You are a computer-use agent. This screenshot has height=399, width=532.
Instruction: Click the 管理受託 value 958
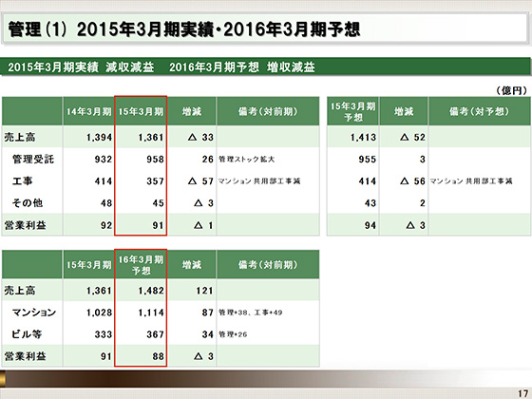155,160
